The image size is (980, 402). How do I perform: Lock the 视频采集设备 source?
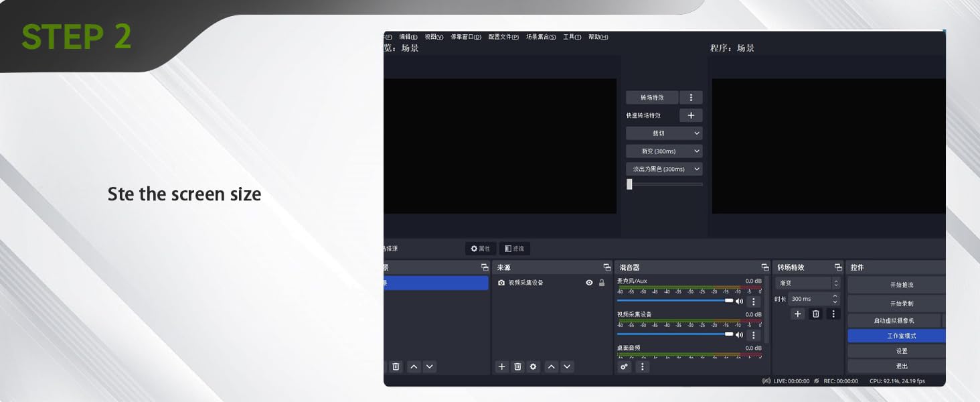tap(602, 283)
